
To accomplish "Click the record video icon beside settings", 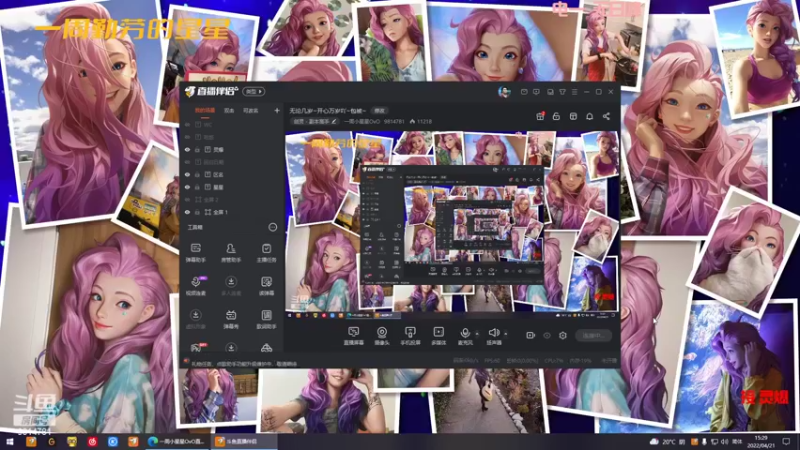I will (x=531, y=335).
